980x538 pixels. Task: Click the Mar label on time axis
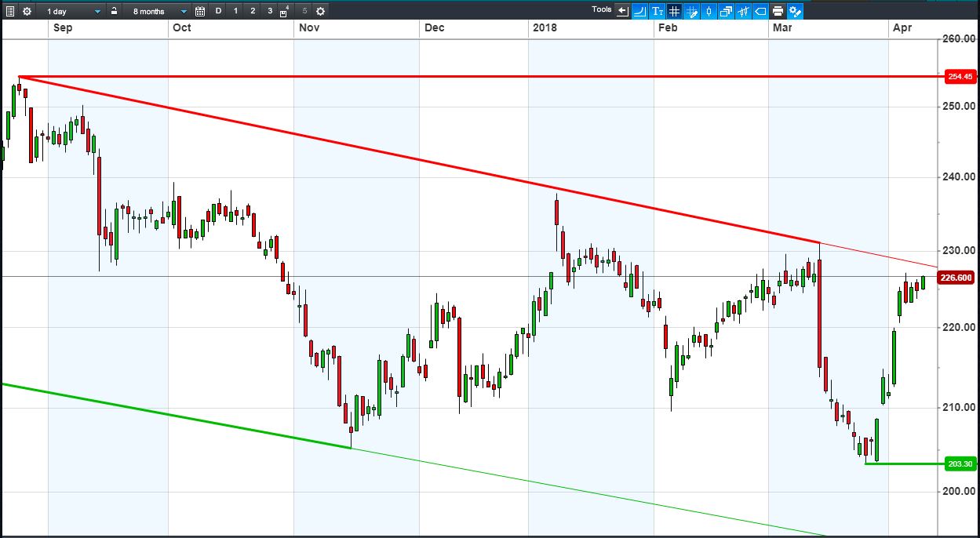782,27
